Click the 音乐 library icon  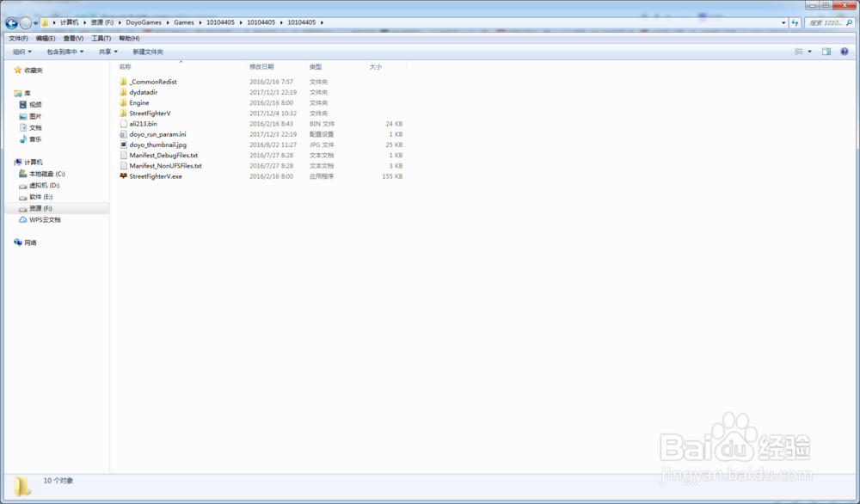point(23,139)
